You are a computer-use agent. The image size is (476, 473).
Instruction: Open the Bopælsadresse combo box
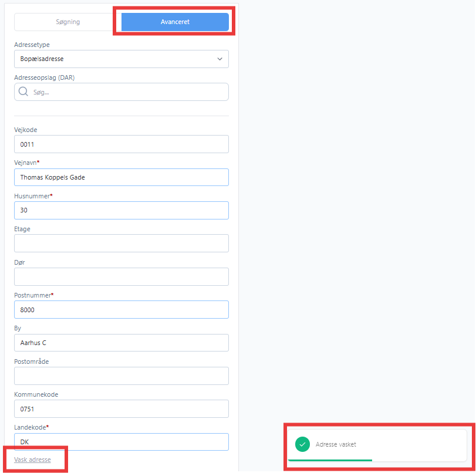(121, 59)
